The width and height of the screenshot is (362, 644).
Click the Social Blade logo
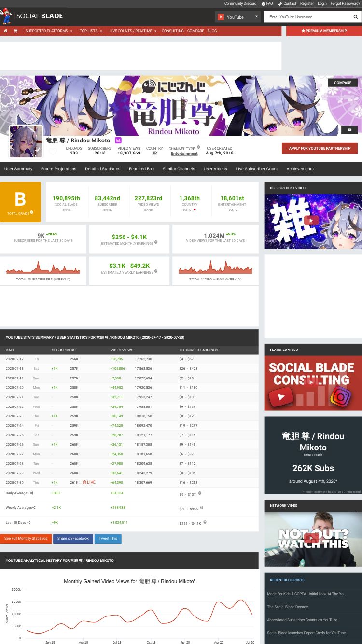(x=32, y=16)
